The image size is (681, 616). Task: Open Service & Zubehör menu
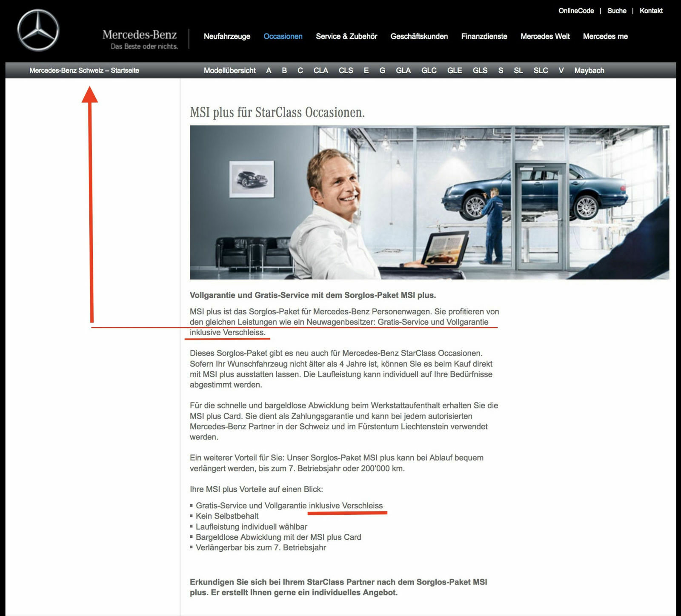(346, 37)
